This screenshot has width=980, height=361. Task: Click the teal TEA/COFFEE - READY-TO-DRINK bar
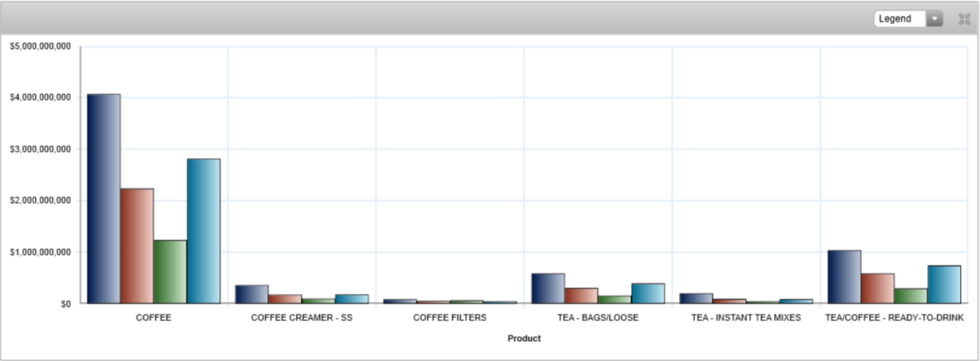[944, 284]
